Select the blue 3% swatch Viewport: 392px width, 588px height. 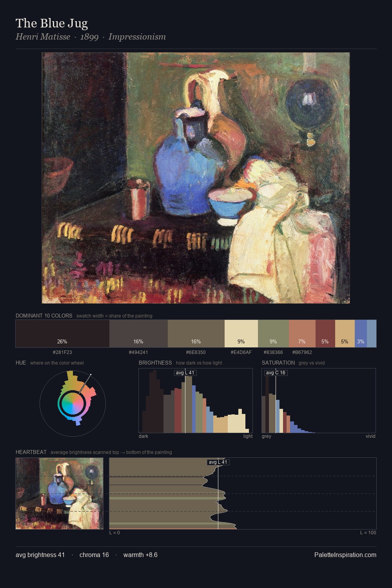[361, 334]
